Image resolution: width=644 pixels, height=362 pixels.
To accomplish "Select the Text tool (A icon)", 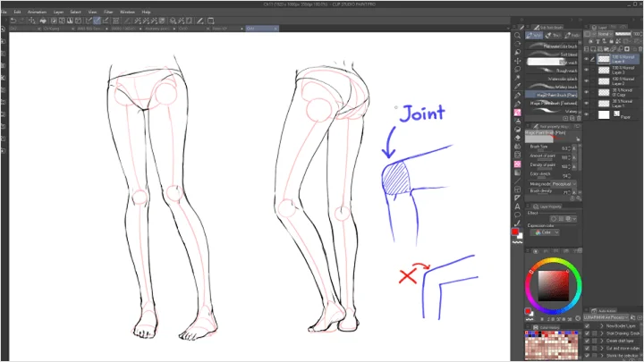I will tap(518, 206).
